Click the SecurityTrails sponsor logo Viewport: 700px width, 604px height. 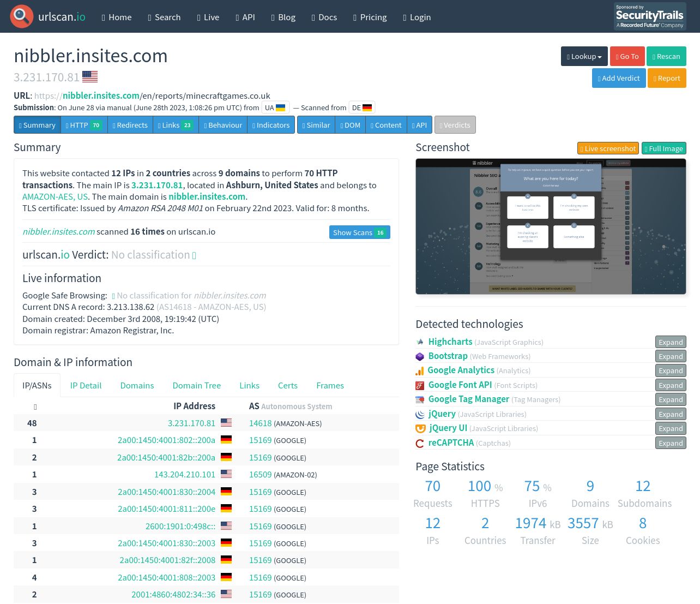[x=650, y=16]
